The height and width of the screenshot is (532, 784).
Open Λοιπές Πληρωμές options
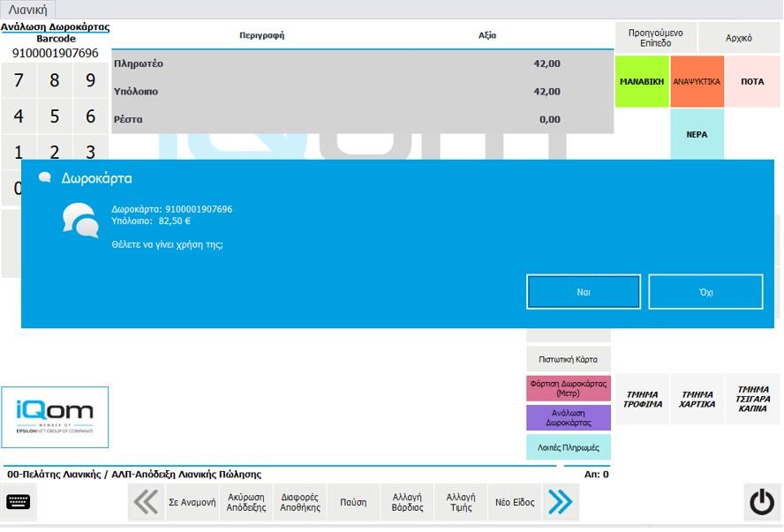[569, 447]
